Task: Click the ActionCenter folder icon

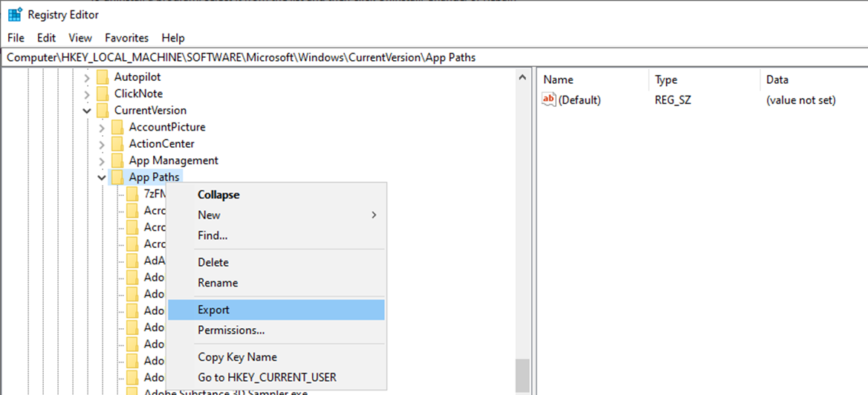Action: point(117,144)
